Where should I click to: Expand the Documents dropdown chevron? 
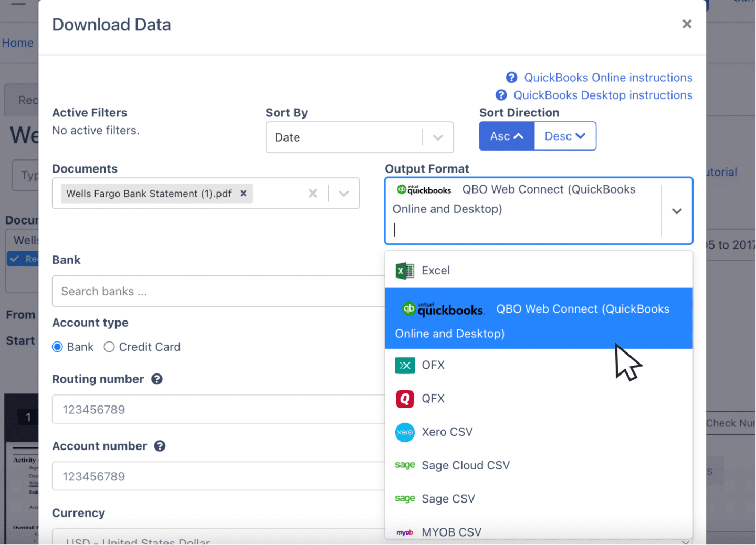click(x=344, y=194)
